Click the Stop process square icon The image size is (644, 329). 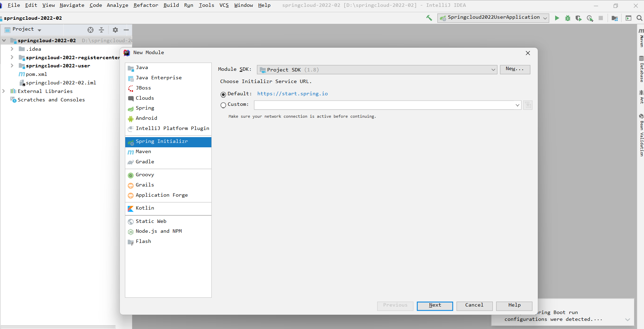pyautogui.click(x=601, y=18)
